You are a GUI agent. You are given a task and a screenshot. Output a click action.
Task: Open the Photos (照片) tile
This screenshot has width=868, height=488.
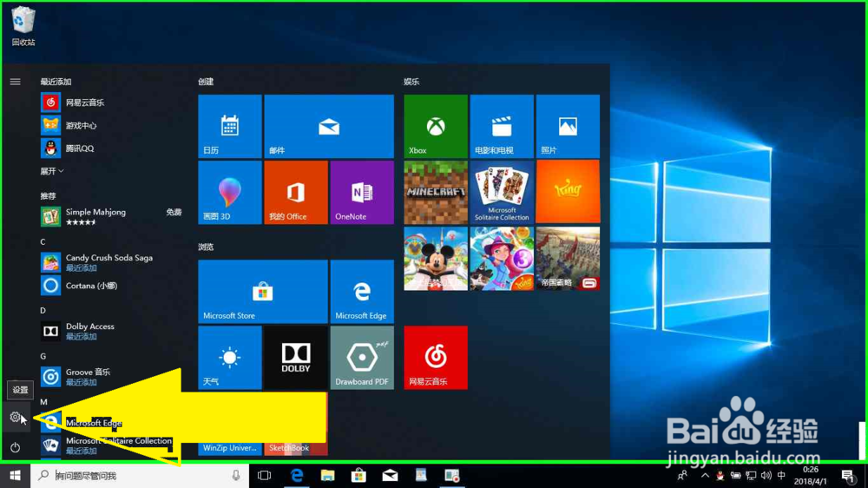click(568, 126)
